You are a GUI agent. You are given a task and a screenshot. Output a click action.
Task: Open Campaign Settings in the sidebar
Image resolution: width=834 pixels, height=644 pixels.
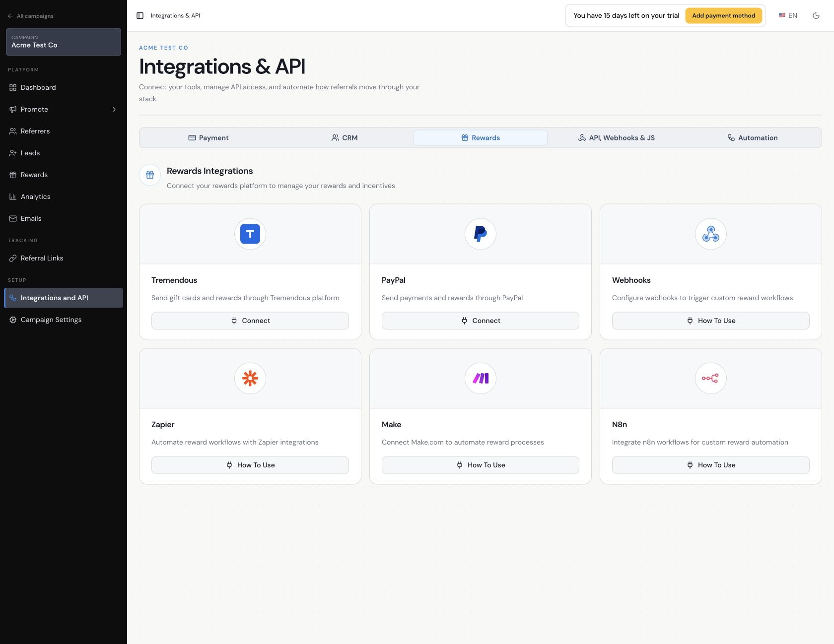point(64,320)
